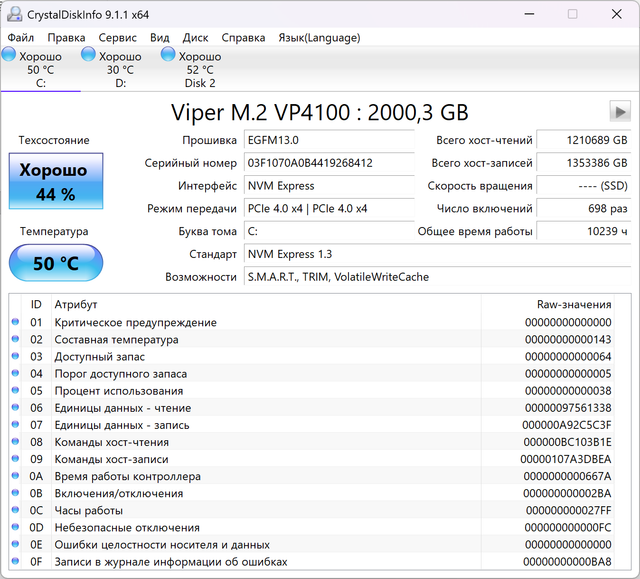Select row Доступный запас
This screenshot has width=640, height=579.
pyautogui.click(x=311, y=357)
